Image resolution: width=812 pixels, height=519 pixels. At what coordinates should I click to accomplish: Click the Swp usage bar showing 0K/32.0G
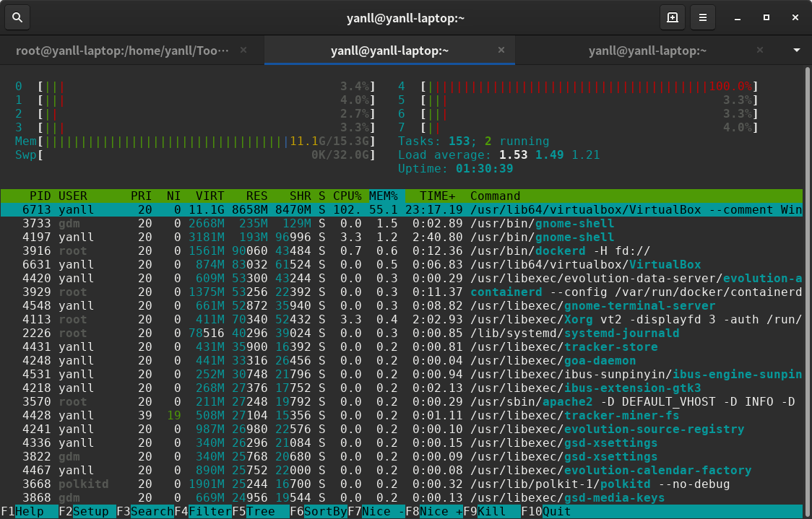click(x=207, y=154)
